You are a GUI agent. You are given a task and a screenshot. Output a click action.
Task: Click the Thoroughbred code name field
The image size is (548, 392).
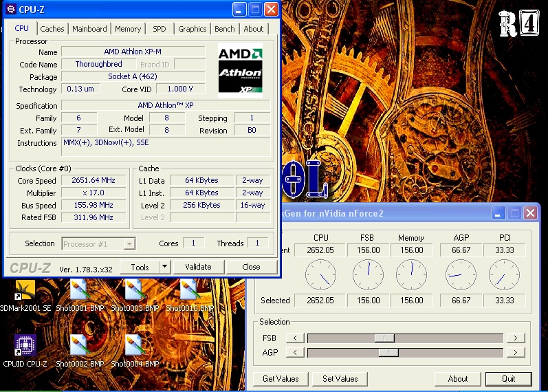(x=98, y=64)
